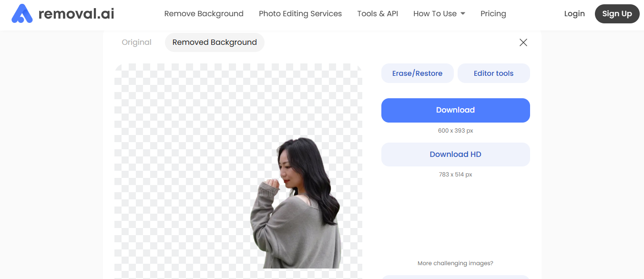Open the Tools & API page
644x279 pixels.
(x=377, y=14)
